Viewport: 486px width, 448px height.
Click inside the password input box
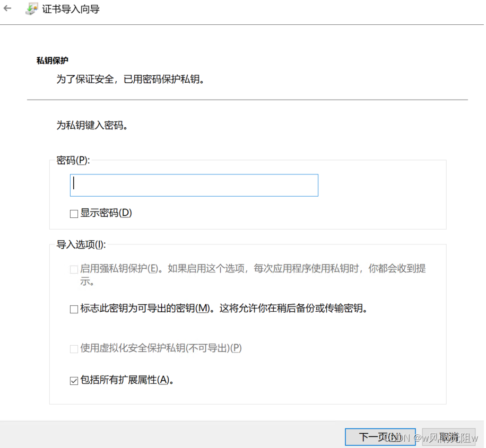pyautogui.click(x=194, y=185)
